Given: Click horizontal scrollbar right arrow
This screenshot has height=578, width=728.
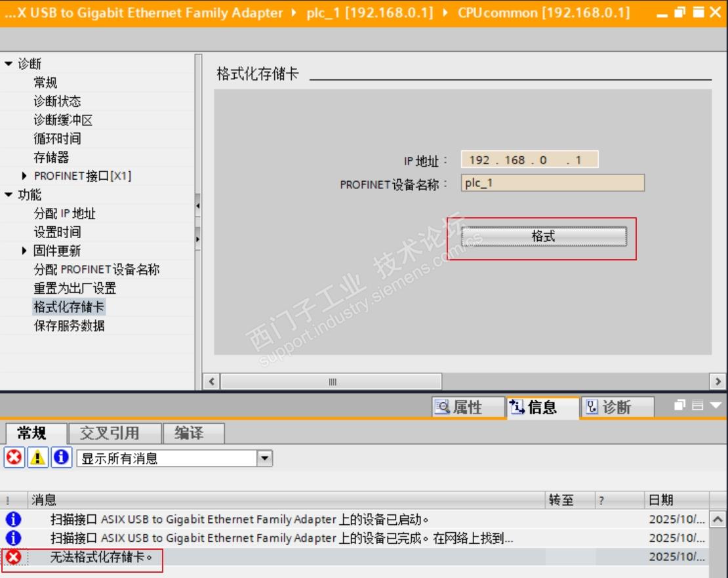Looking at the screenshot, I should [718, 382].
